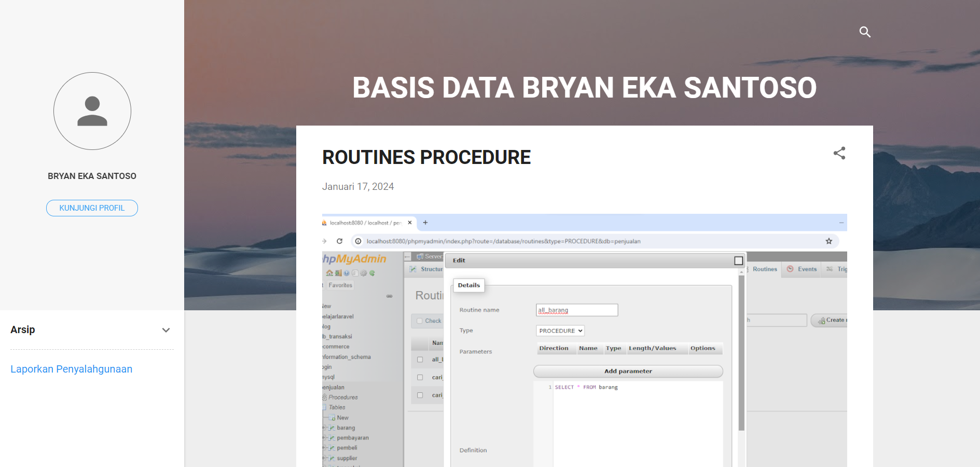Tick the checkbox for the all_ routine row
The image size is (980, 467).
[x=420, y=360]
